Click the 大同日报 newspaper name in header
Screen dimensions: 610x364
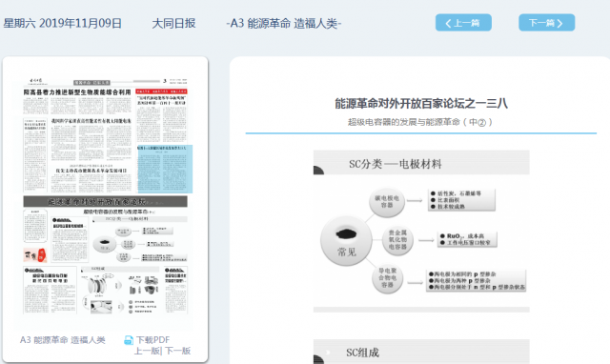(173, 23)
